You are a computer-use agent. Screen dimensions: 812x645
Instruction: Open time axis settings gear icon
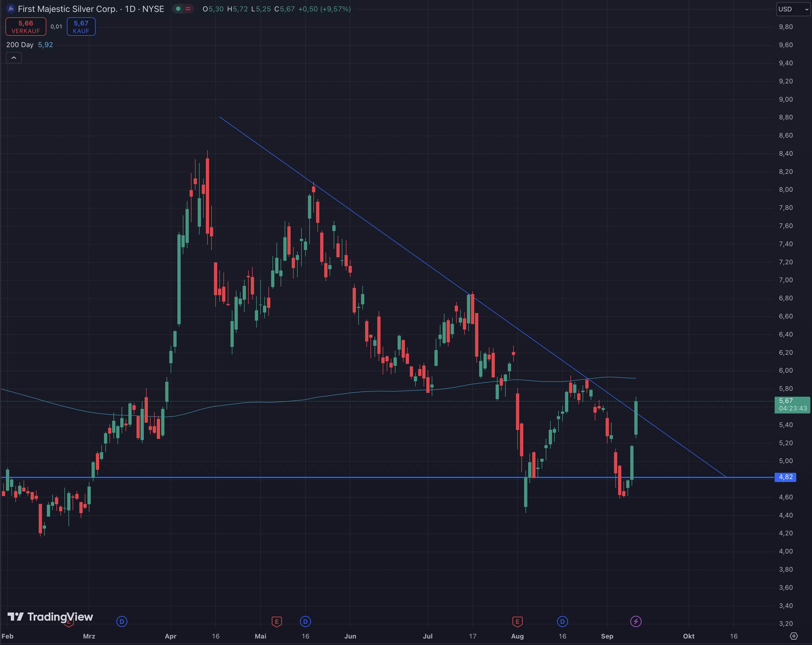click(x=794, y=636)
